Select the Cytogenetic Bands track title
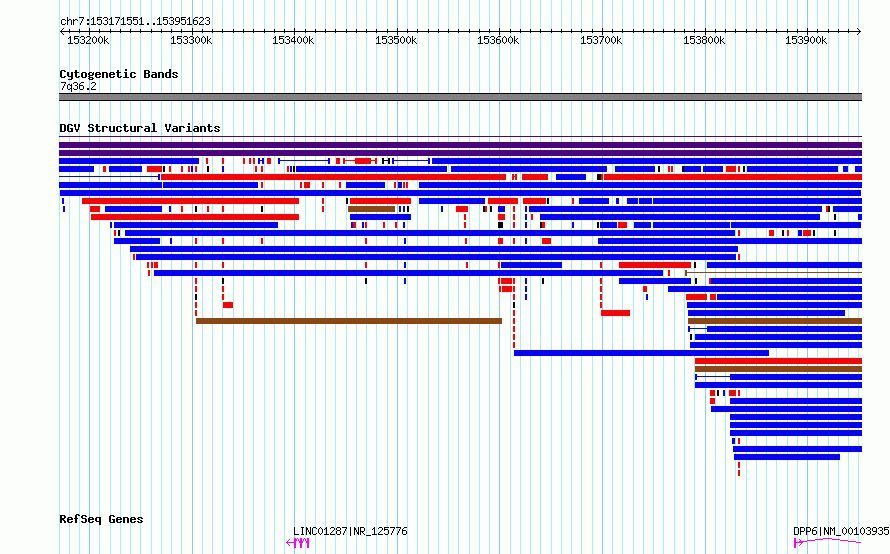 pos(119,74)
